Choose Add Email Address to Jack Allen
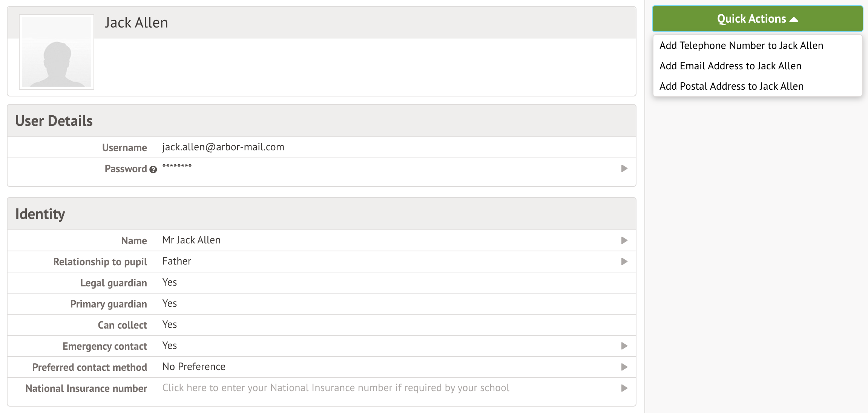Screen dimensions: 868x413 tap(730, 66)
